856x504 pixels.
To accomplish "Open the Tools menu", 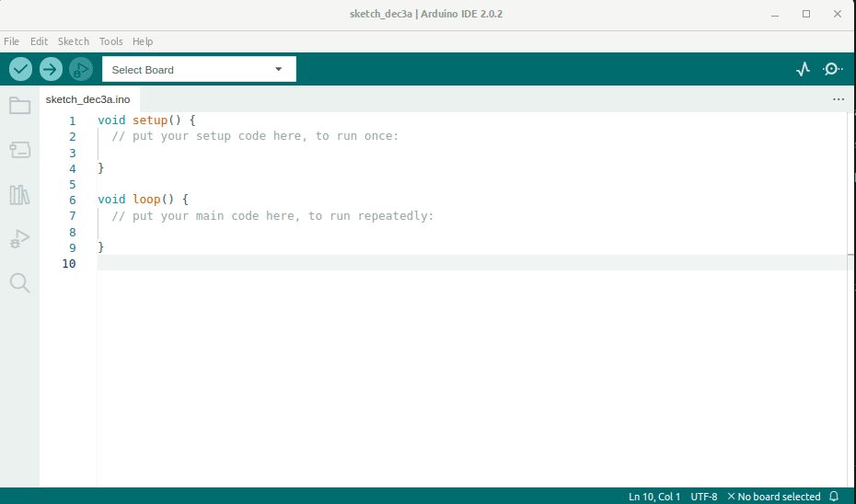I will (x=110, y=41).
